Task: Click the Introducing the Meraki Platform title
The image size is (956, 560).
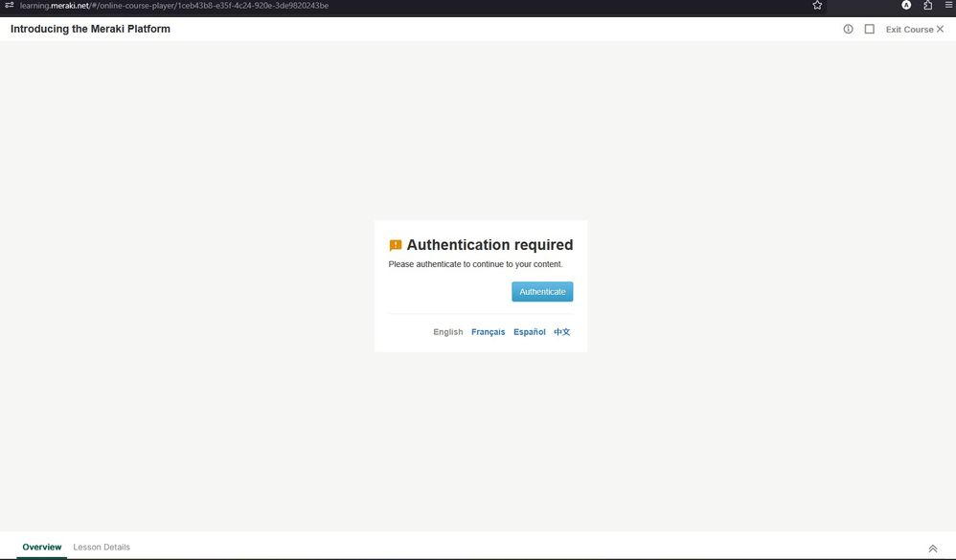Action: [x=90, y=29]
